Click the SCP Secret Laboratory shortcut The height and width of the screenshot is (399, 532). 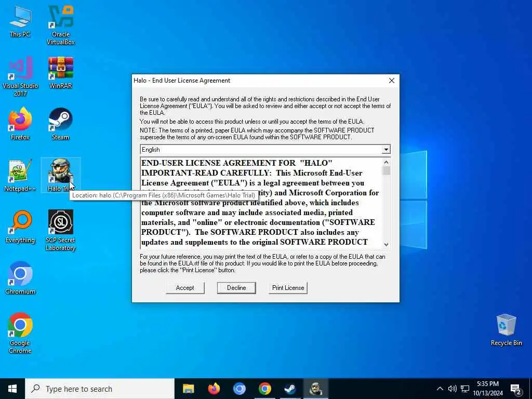click(x=60, y=230)
